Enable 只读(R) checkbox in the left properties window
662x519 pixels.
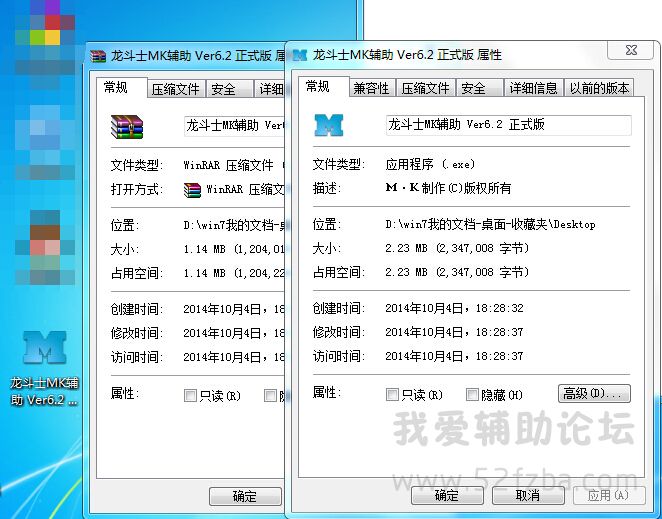(x=190, y=396)
